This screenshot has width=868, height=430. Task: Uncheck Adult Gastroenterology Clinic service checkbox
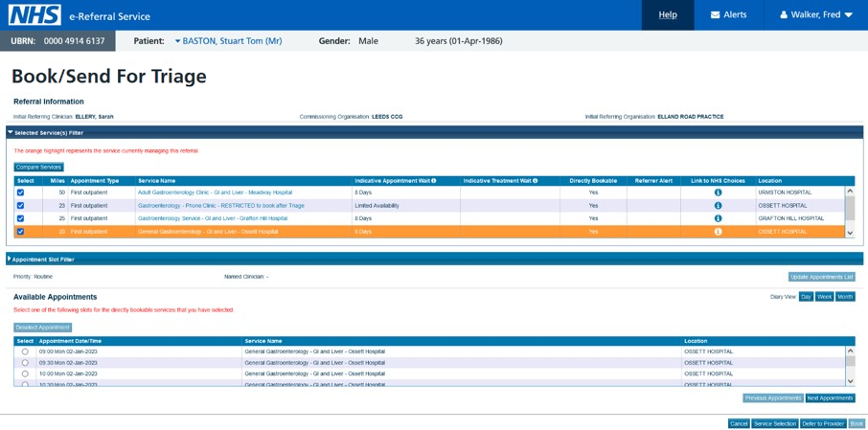point(21,192)
